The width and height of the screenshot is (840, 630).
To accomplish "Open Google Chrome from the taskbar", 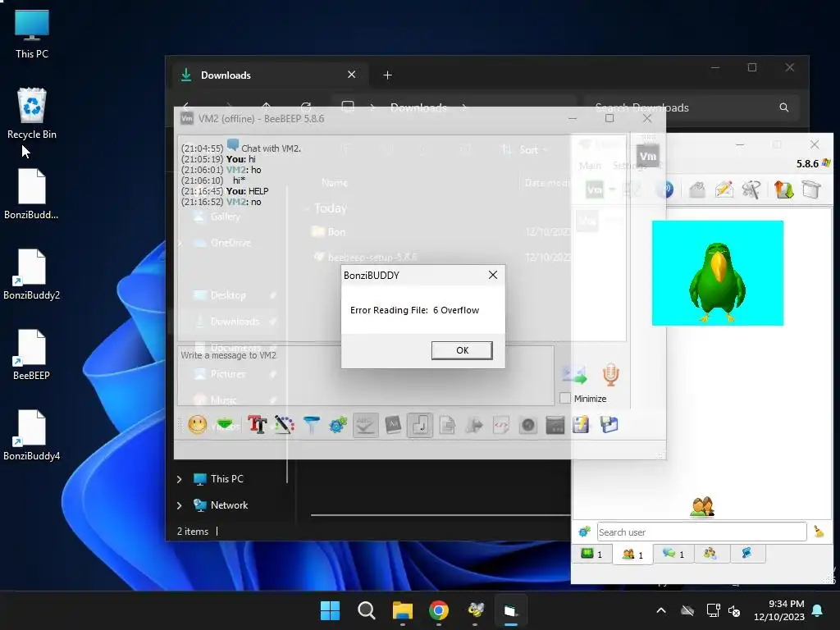I will pos(439,610).
